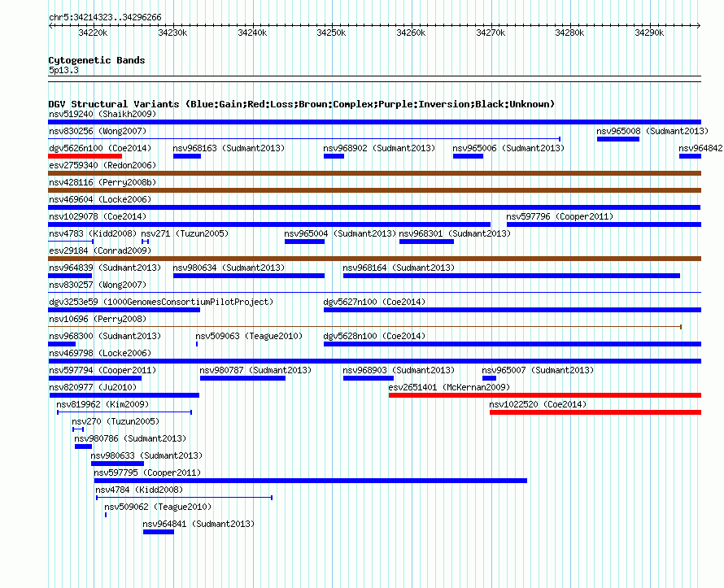Open the nsv965008 (Sudmant2013) label
The image size is (724, 588).
click(652, 131)
